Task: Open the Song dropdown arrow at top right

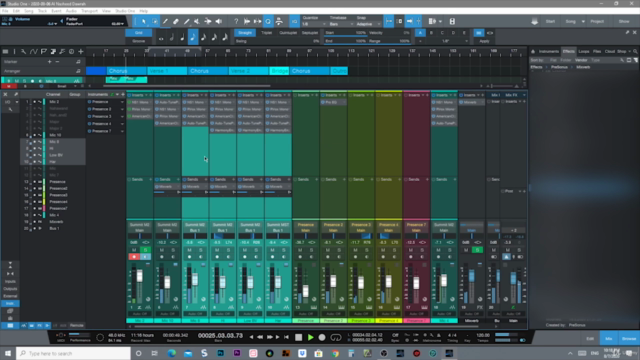Action: point(583,22)
